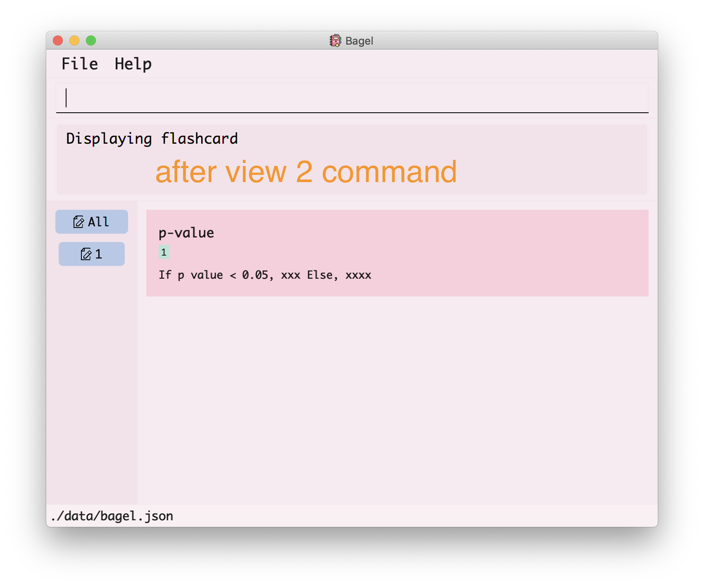Select the All flashcard set button
The width and height of the screenshot is (704, 588).
pyautogui.click(x=92, y=222)
